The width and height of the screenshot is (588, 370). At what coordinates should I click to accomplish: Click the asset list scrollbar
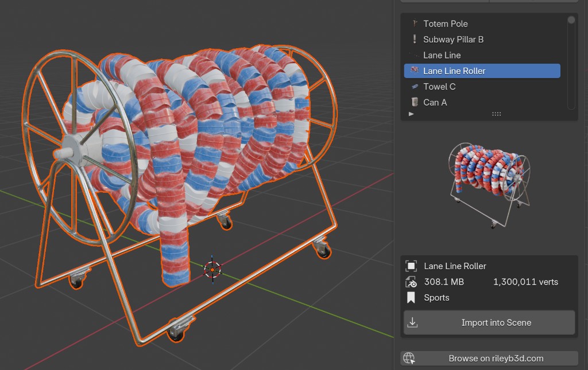coord(571,62)
